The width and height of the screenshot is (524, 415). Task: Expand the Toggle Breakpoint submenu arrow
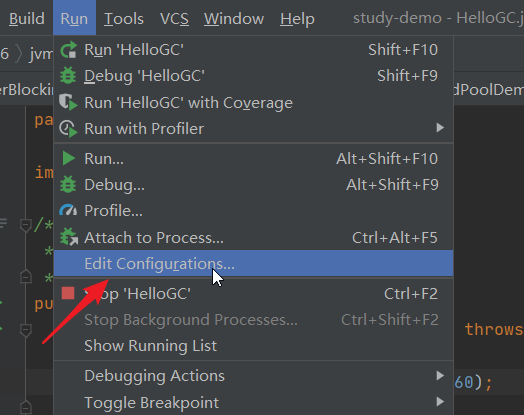point(440,401)
